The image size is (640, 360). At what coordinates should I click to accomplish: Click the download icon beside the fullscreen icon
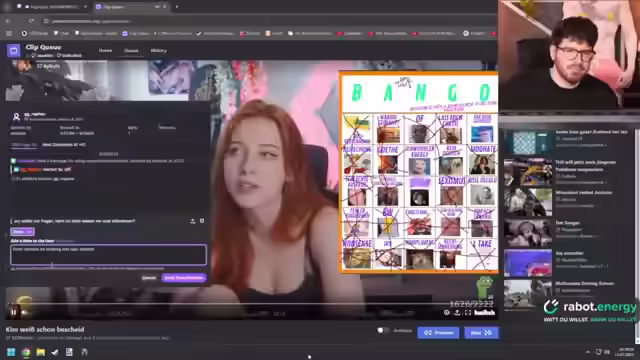tap(457, 313)
